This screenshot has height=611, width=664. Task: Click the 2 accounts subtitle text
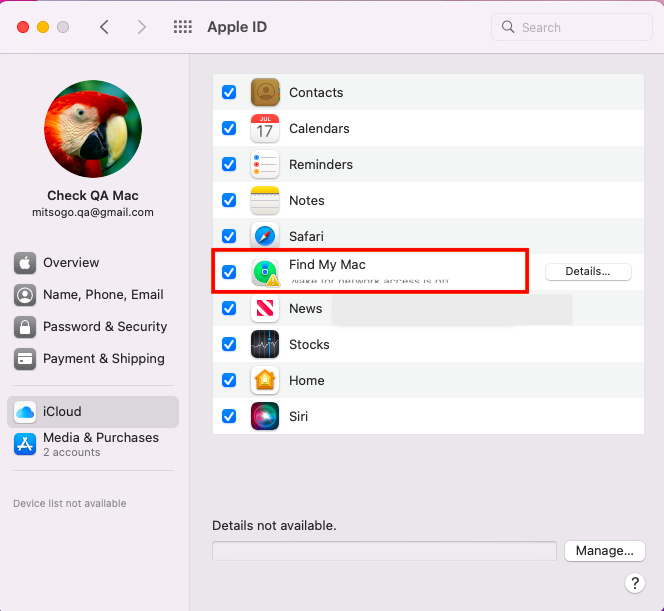(x=72, y=452)
